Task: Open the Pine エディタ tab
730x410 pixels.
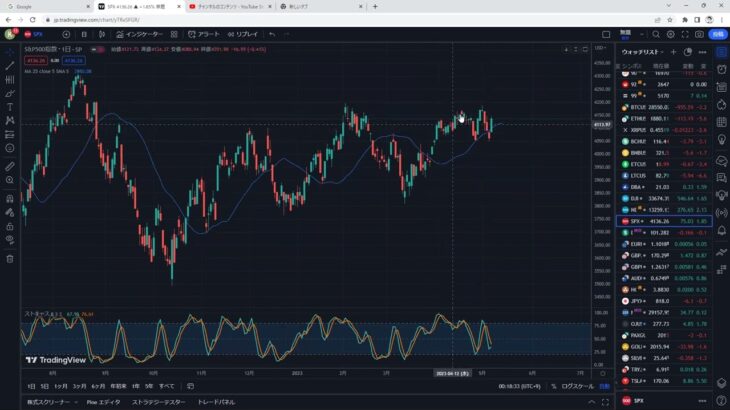Action: point(103,402)
